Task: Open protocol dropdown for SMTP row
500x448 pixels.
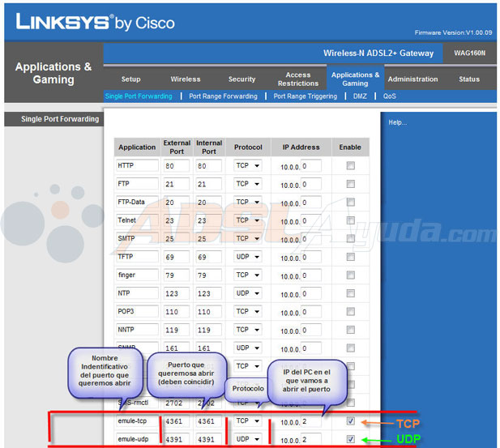Action: point(247,238)
